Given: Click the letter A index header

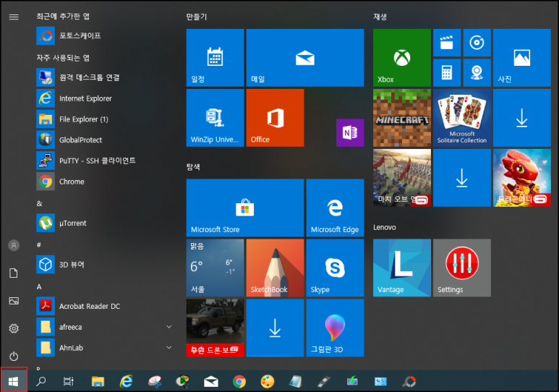Looking at the screenshot, I should [x=39, y=287].
